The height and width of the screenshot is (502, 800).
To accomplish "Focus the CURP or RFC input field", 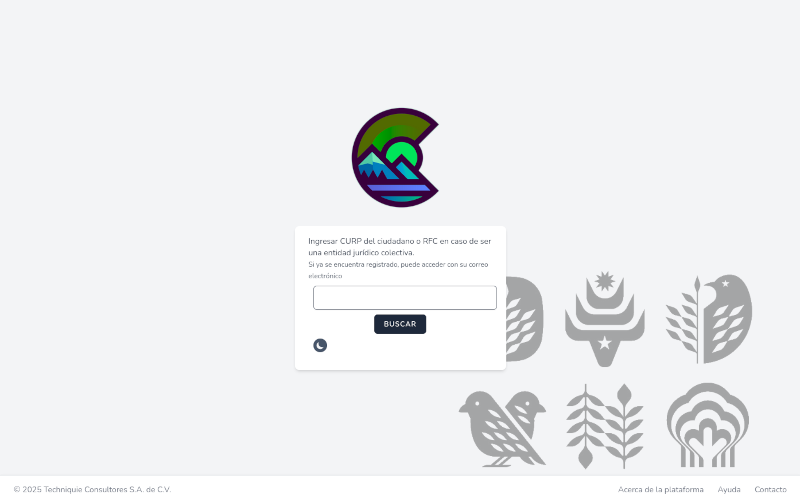I will pos(405,297).
